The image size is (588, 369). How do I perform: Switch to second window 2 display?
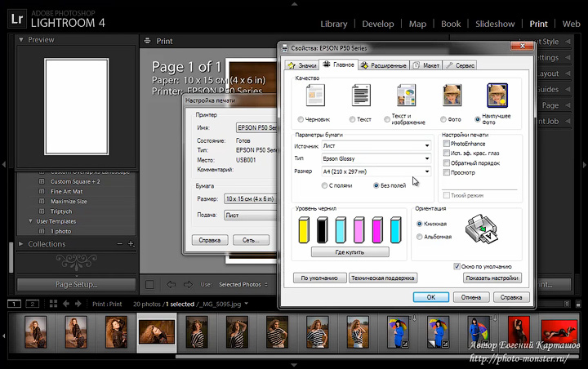[x=32, y=304]
